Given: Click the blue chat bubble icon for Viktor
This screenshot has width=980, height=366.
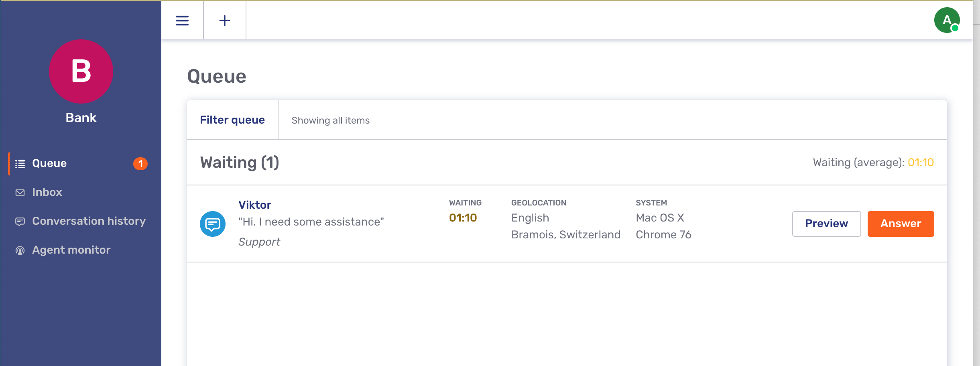Looking at the screenshot, I should click(x=213, y=224).
